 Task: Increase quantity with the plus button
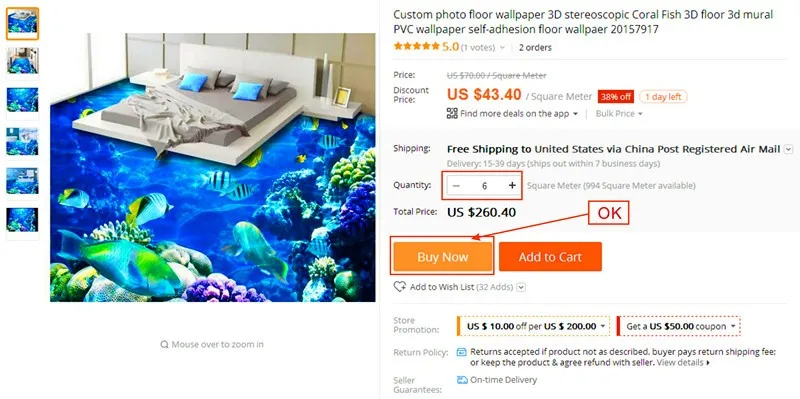pos(512,186)
